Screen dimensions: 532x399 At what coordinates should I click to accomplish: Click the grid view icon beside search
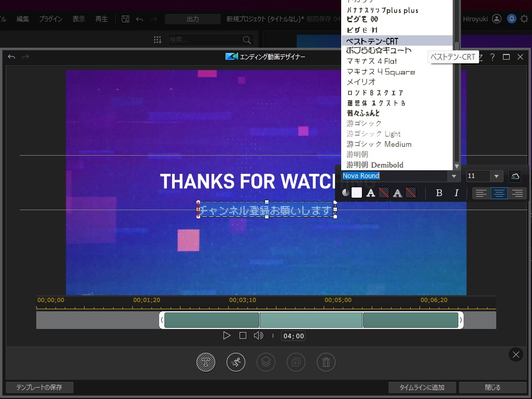pyautogui.click(x=158, y=40)
